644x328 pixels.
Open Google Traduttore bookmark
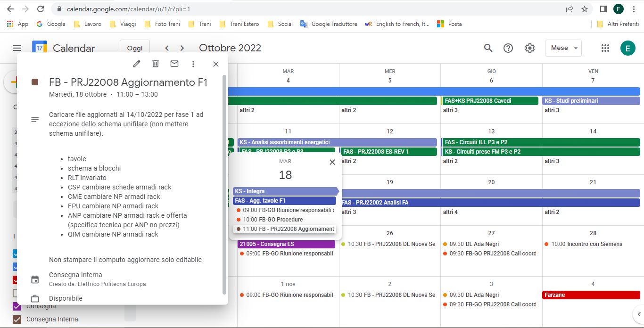point(329,24)
